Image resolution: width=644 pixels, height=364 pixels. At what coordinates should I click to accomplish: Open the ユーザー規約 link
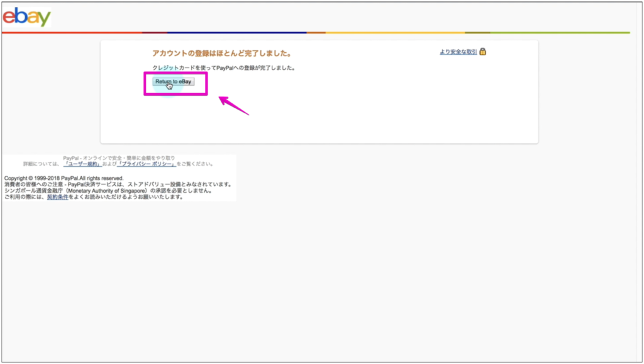click(x=82, y=164)
